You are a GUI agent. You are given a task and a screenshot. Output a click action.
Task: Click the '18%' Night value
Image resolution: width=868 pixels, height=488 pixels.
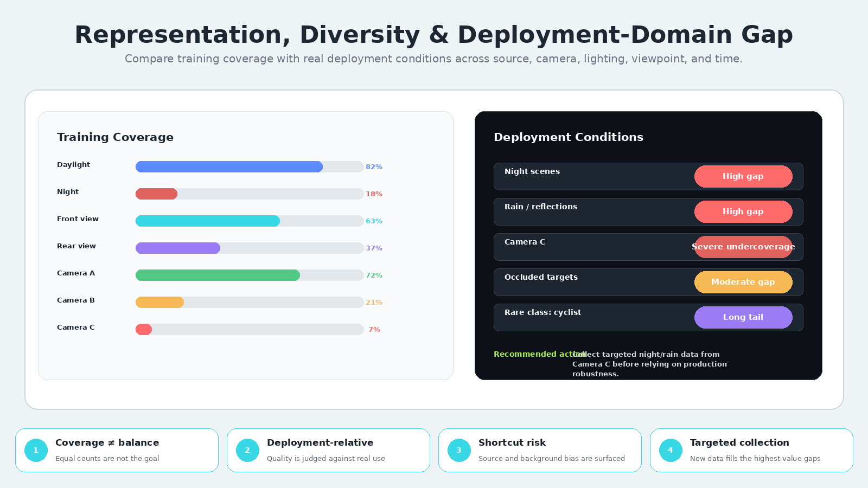click(x=374, y=194)
